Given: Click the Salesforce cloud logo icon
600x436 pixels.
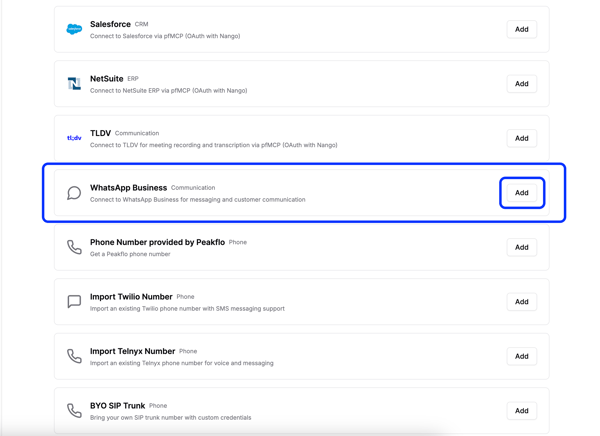Looking at the screenshot, I should [x=74, y=30].
